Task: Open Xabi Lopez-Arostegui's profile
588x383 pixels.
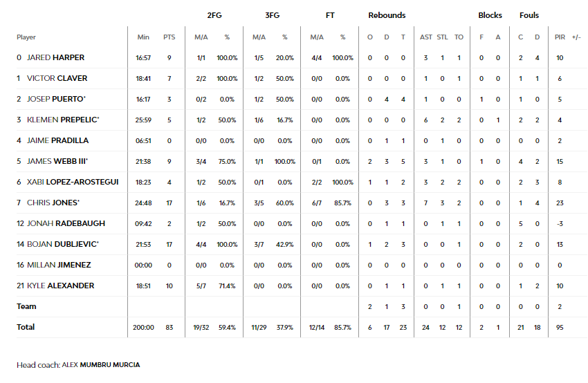Action: (x=73, y=182)
